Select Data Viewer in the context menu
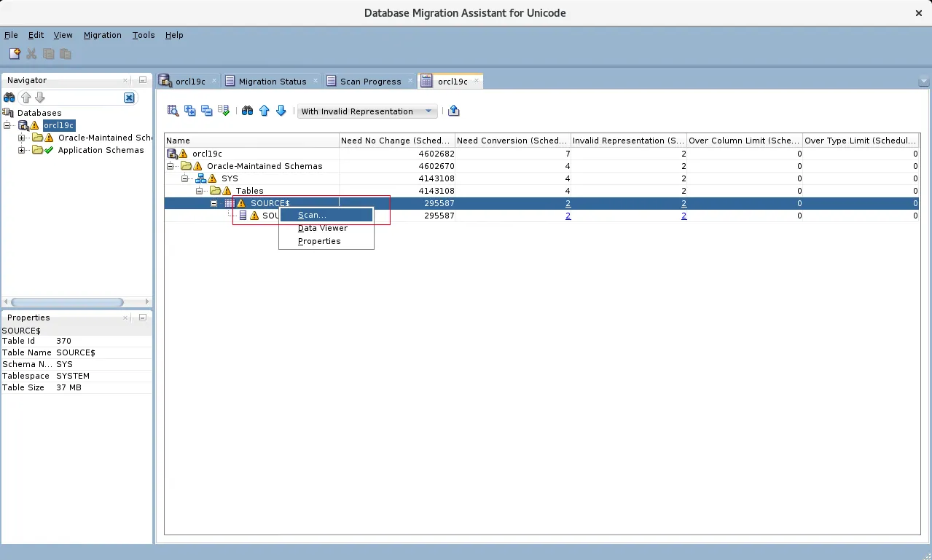 point(323,228)
